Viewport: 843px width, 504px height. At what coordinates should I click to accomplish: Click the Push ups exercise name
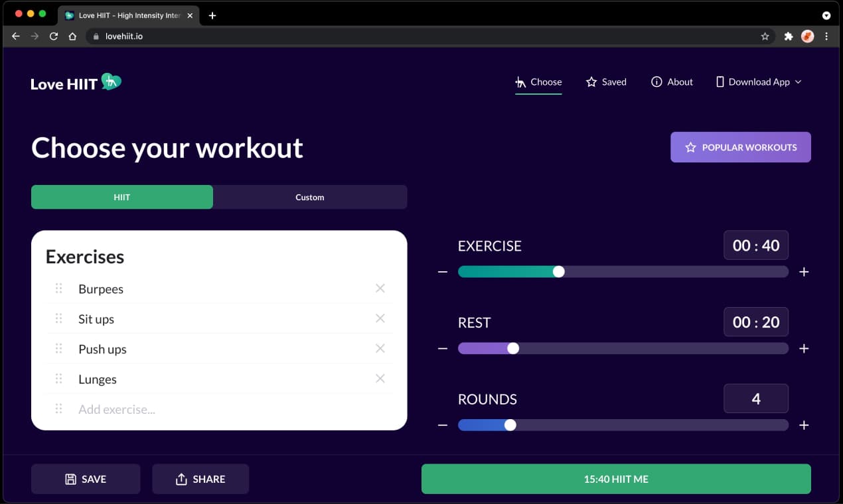coord(102,349)
